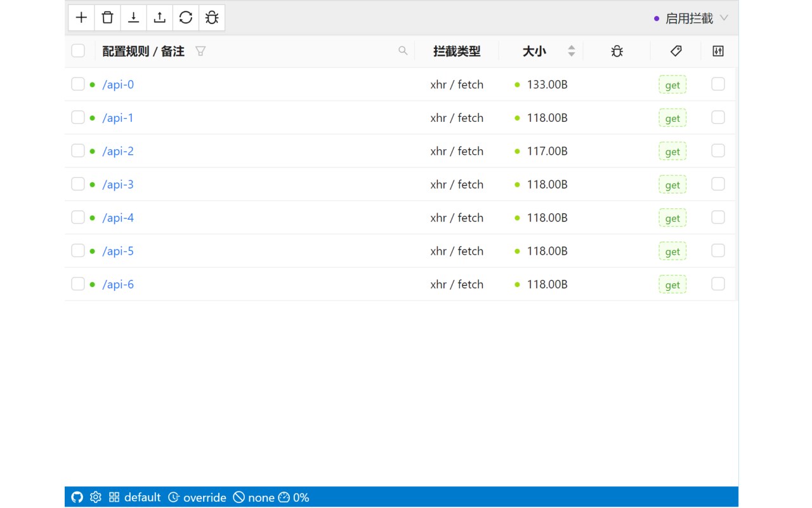Click the default group item in status bar

(x=135, y=497)
